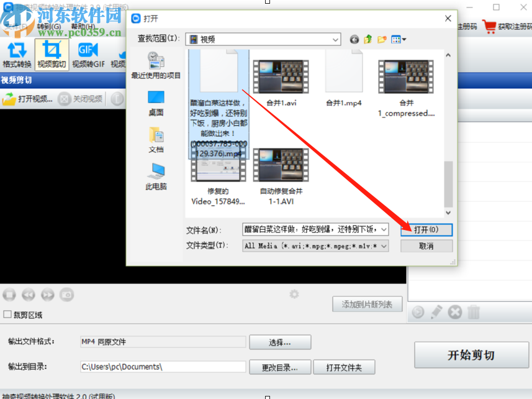Select the 格式转换 format conversion tool
This screenshot has width=532, height=399.
[x=17, y=54]
